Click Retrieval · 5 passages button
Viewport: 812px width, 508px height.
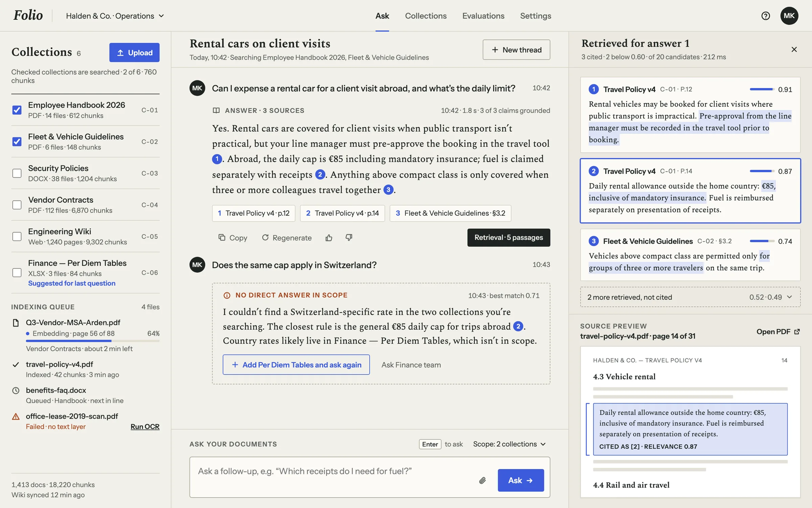[509, 237]
